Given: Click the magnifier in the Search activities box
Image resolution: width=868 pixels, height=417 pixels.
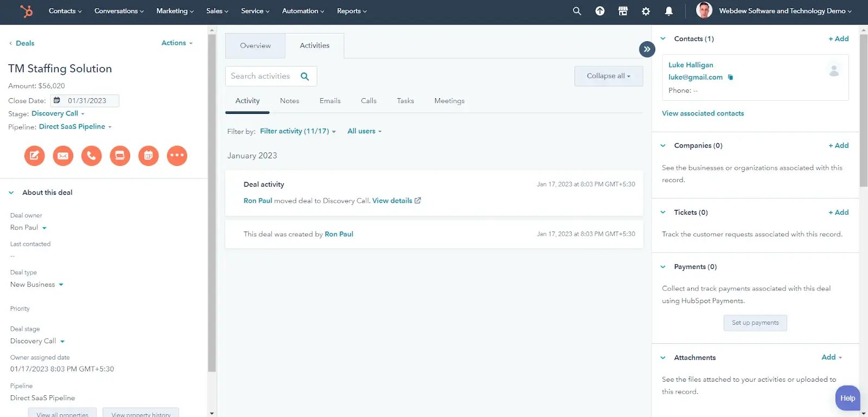Looking at the screenshot, I should 305,76.
